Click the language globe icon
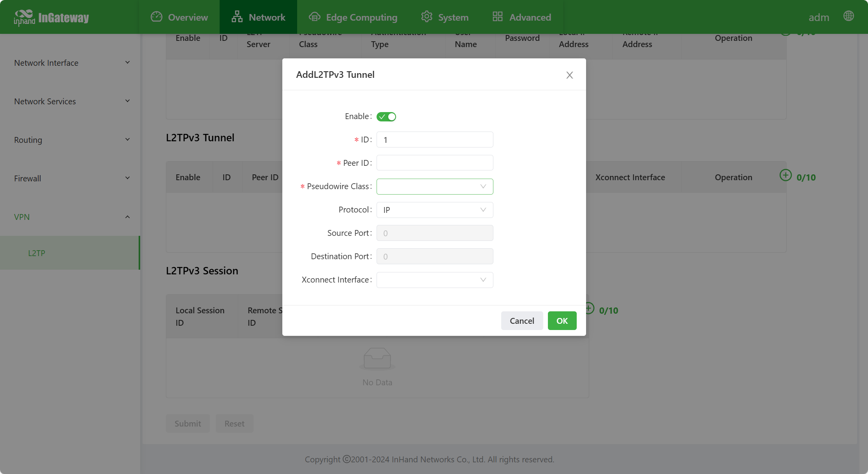 coord(849,16)
